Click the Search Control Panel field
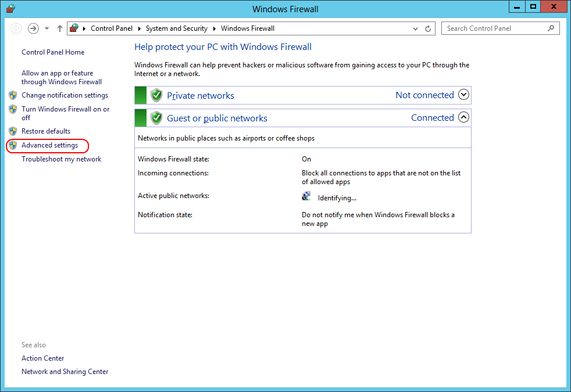 501,28
